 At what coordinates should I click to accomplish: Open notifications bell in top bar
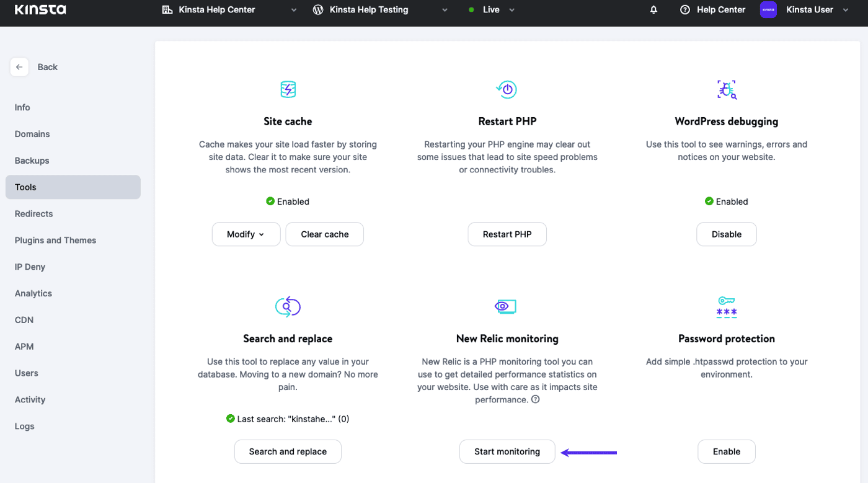(653, 10)
